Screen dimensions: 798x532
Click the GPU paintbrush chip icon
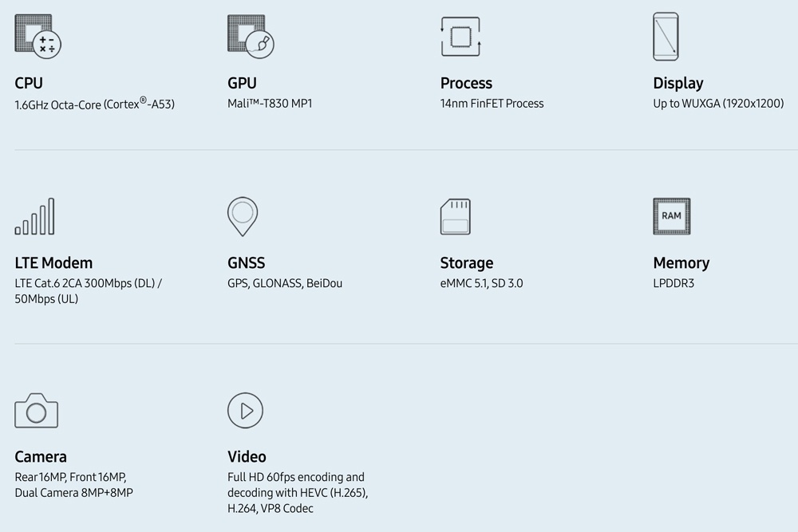[x=250, y=36]
